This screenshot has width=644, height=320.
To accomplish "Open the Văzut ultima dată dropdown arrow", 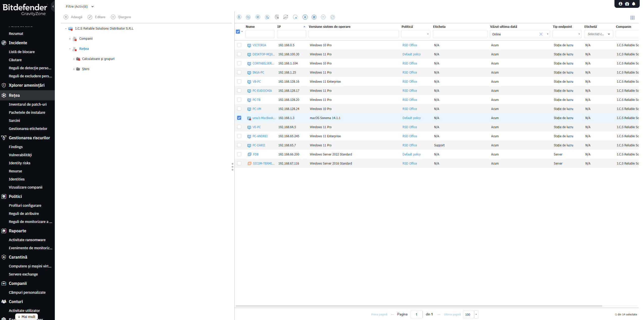I will click(x=548, y=34).
